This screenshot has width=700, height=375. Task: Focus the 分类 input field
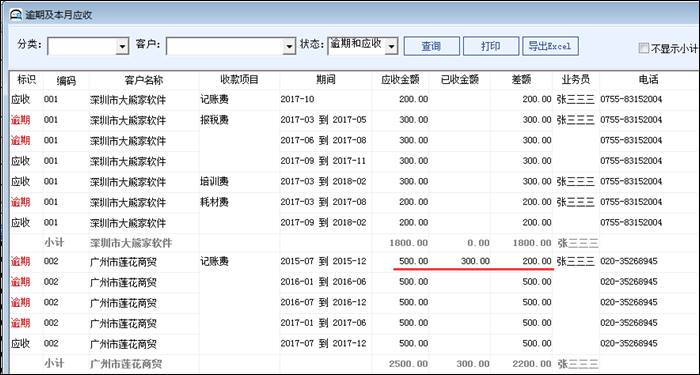[82, 46]
